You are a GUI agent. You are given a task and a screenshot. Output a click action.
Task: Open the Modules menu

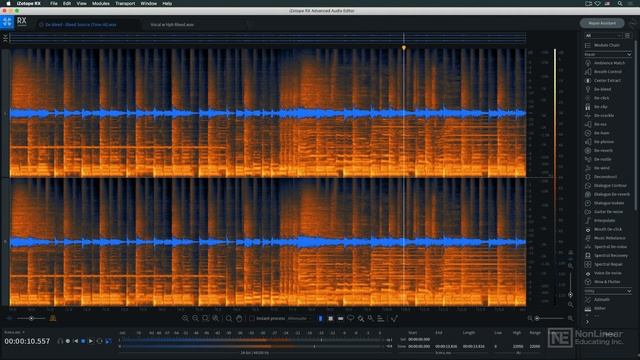[100, 3]
